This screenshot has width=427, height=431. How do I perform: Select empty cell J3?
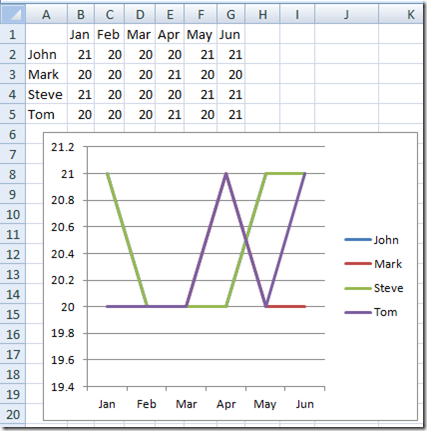(x=346, y=74)
